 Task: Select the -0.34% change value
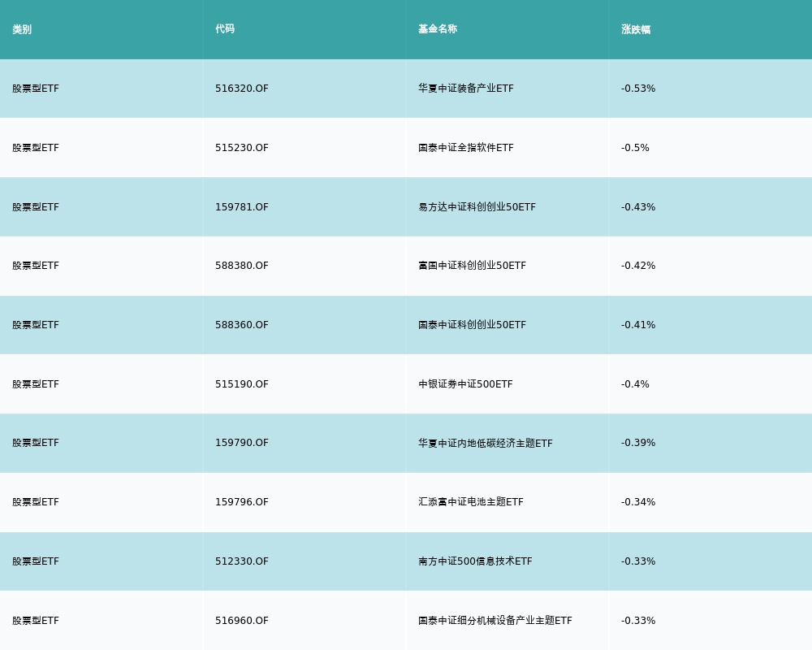click(638, 502)
